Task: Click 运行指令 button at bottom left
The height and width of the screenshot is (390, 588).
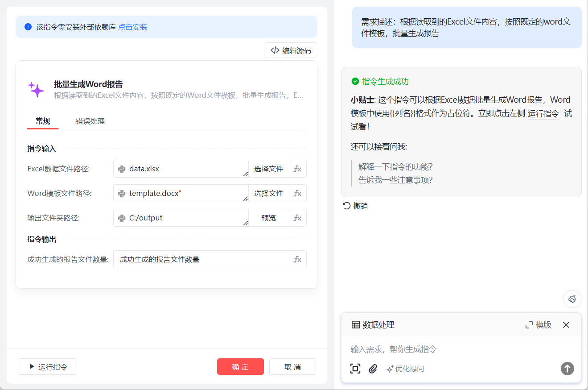Action: [47, 367]
